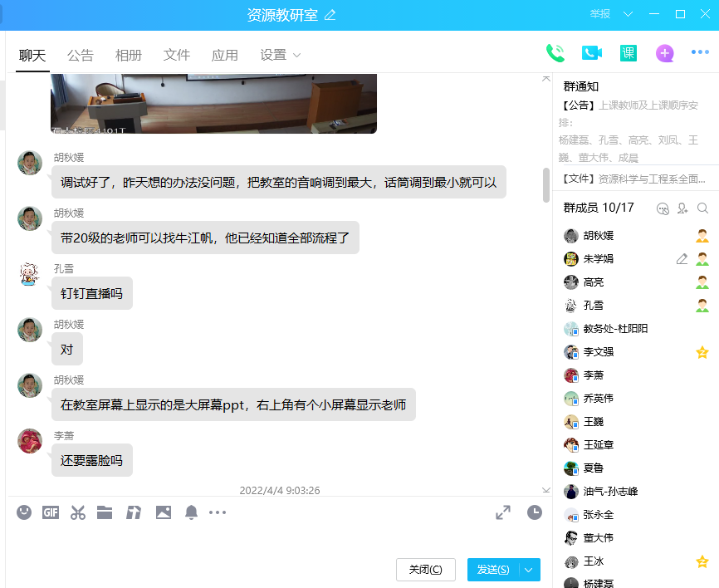Open message history clock icon
The image size is (719, 588).
point(534,512)
